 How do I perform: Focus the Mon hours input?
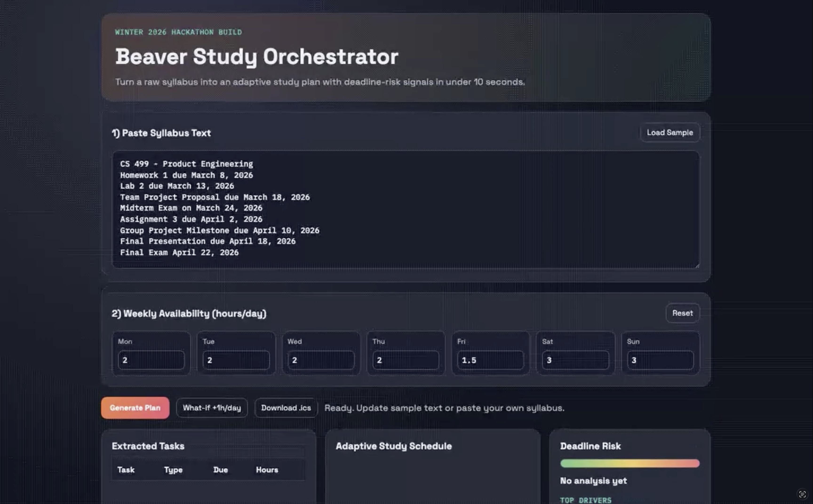pos(151,360)
